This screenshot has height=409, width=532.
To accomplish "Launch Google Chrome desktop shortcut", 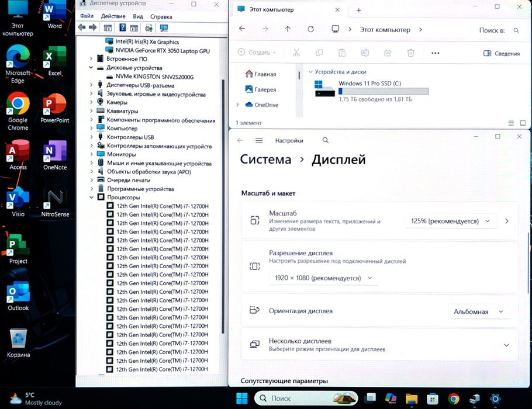I will pyautogui.click(x=18, y=111).
